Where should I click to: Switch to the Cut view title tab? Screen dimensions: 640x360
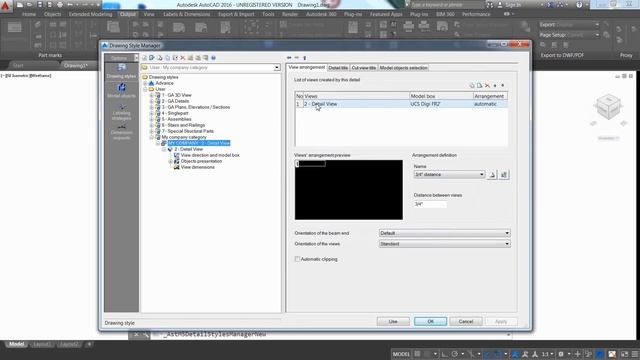(x=363, y=68)
